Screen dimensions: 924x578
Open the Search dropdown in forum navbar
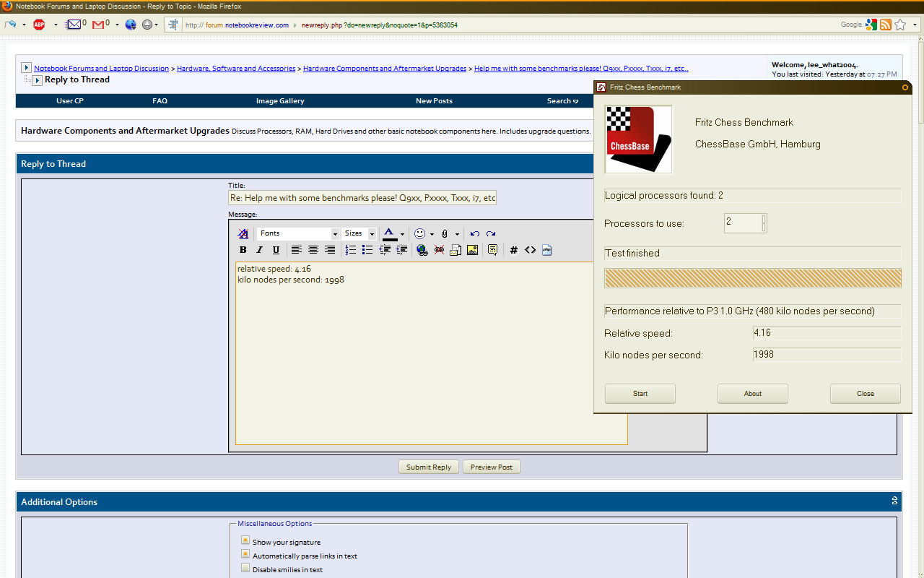[x=562, y=101]
